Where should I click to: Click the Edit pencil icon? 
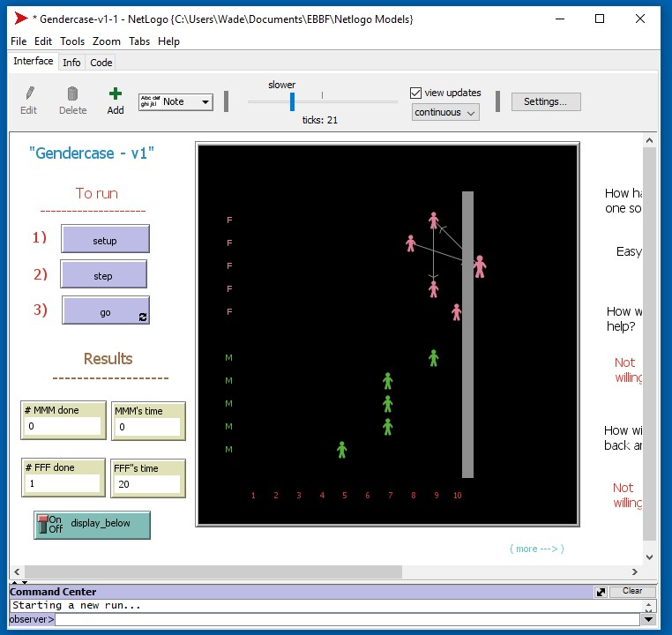click(29, 93)
